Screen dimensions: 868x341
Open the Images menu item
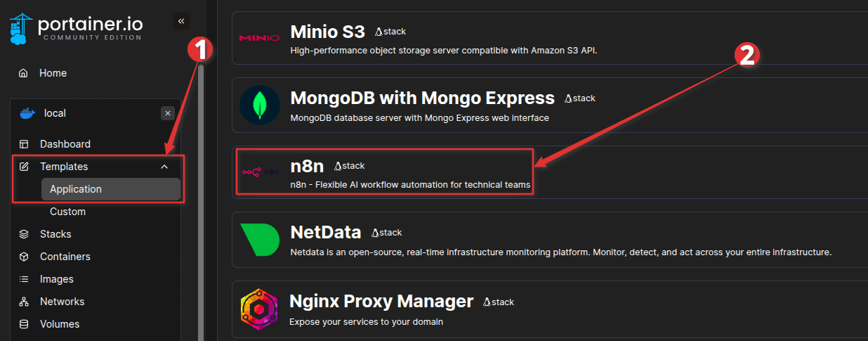pos(57,279)
